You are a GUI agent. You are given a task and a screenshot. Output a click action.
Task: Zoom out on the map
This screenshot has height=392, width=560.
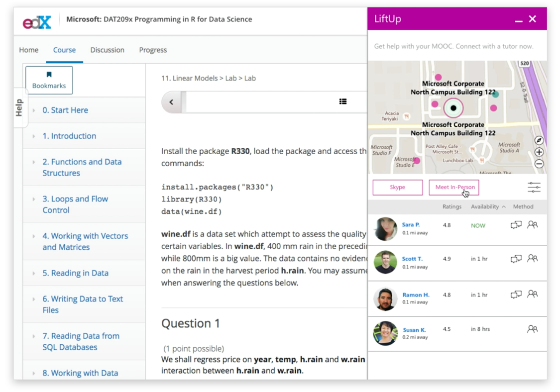tap(539, 164)
